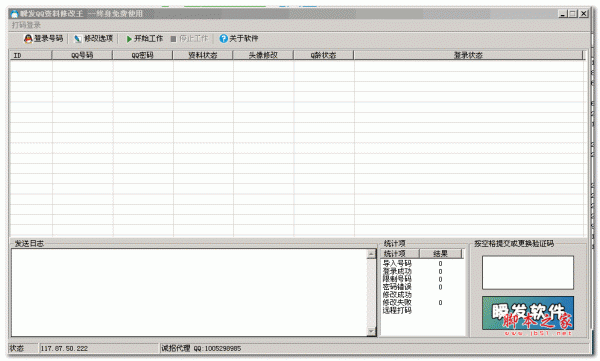This screenshot has height=361, width=600.
Task: Click 登录号码 toolbar label
Action: tap(49, 38)
